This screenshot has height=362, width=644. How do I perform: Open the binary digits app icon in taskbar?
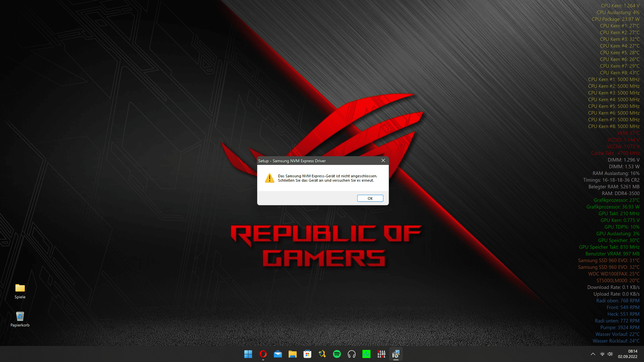click(x=381, y=354)
